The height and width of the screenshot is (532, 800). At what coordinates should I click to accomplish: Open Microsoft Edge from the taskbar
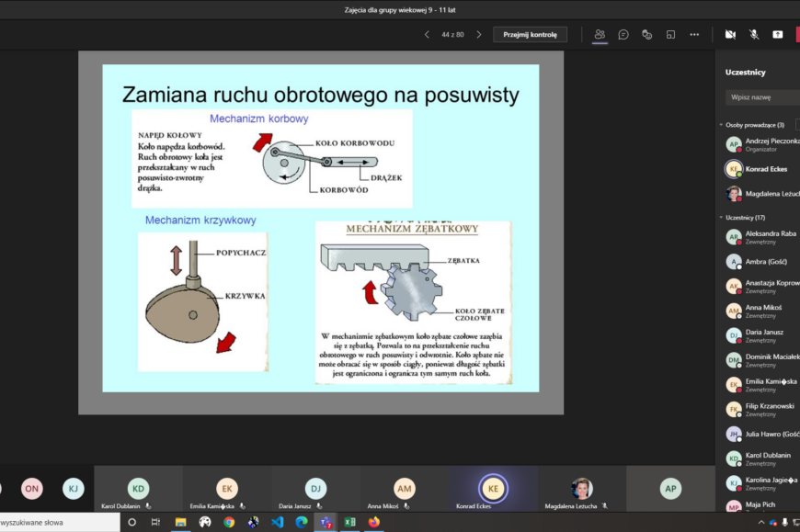(x=302, y=522)
